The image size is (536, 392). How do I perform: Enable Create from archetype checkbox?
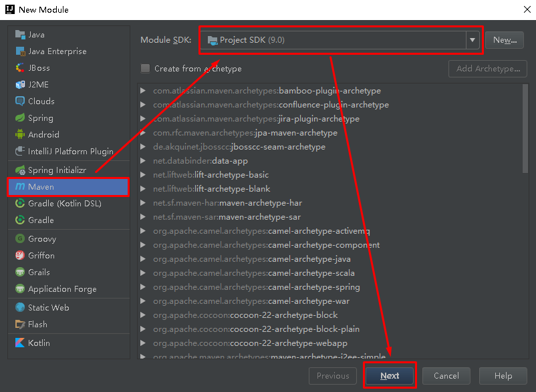pyautogui.click(x=145, y=68)
